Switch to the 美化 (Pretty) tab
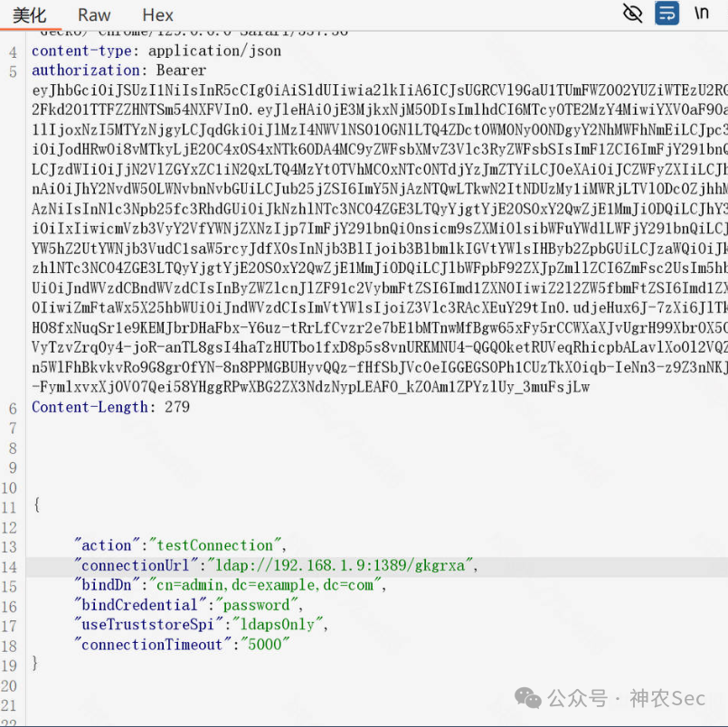 [29, 15]
